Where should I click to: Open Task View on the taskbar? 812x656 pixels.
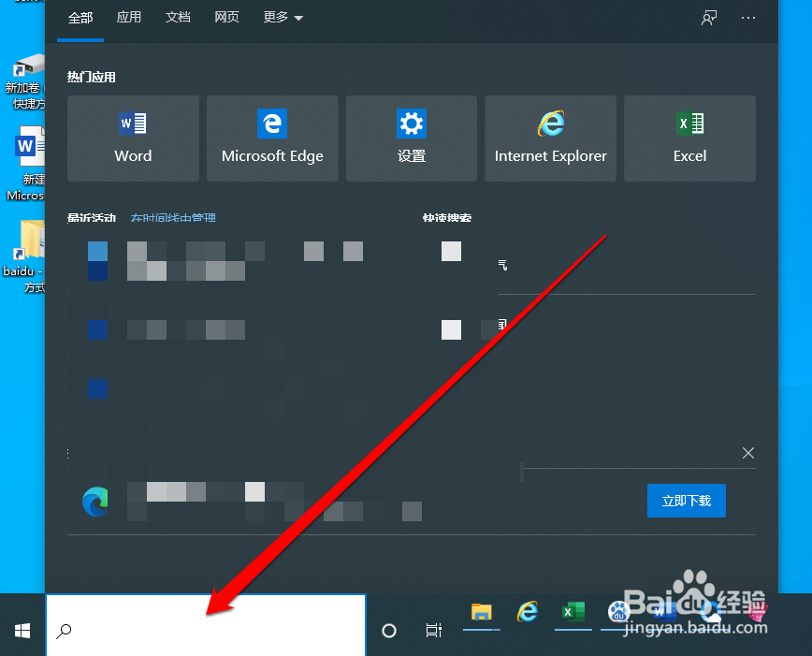[x=433, y=631]
